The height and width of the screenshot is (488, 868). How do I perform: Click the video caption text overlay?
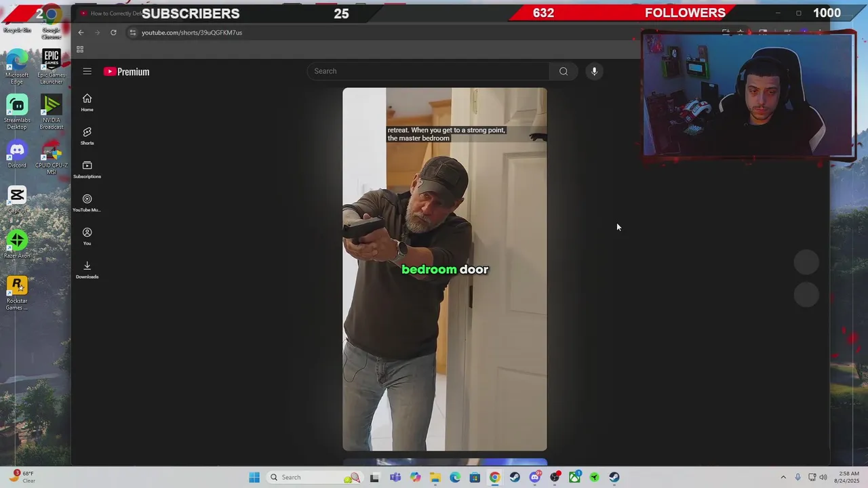coord(446,134)
